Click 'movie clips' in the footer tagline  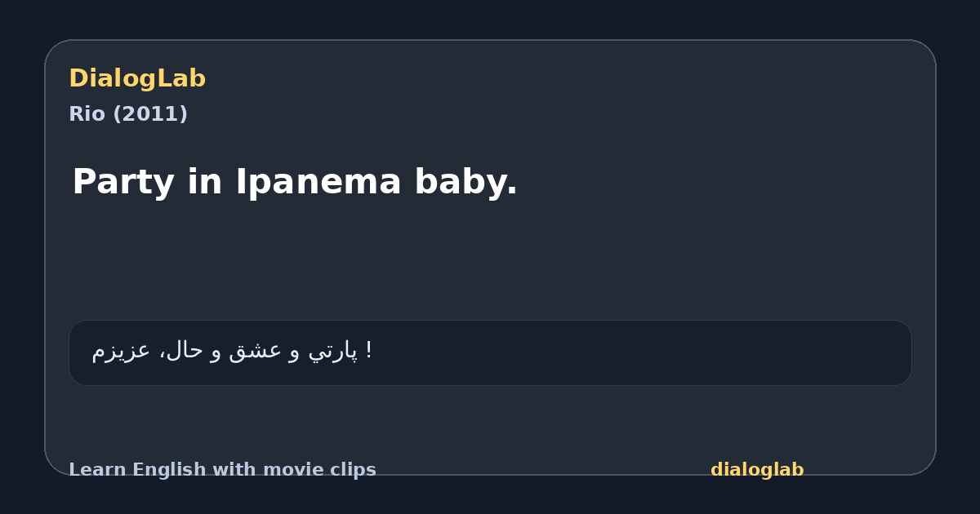pos(319,470)
